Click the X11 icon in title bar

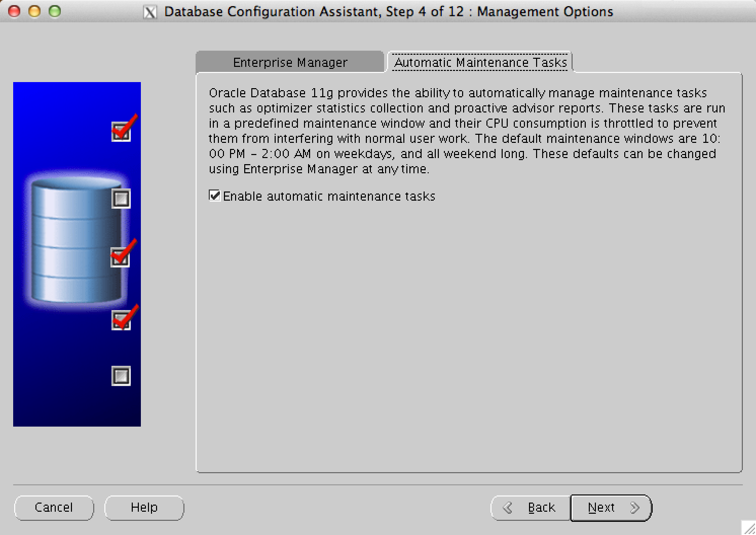click(x=150, y=12)
